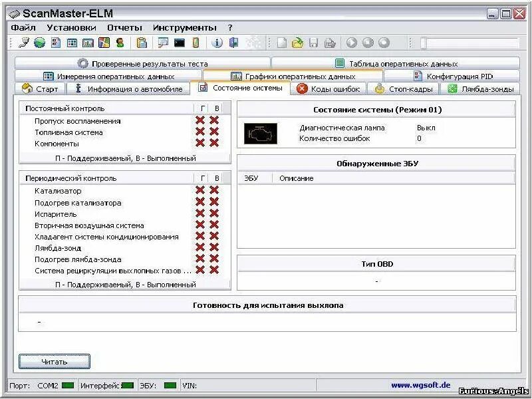Screen dimensions: 532x399
Task: Click the floppy disk save icon
Action: point(313,43)
